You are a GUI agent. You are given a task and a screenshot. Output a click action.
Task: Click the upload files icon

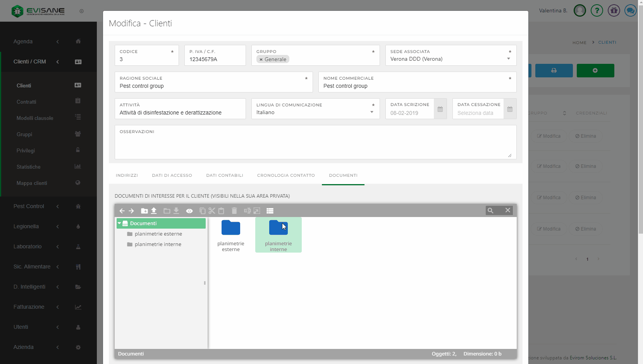pos(154,211)
